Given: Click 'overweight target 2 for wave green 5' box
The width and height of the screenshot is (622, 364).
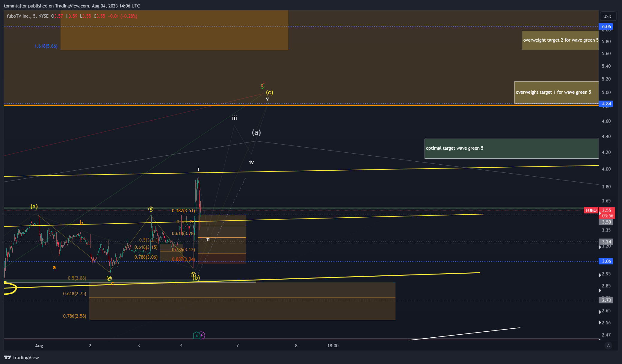Looking at the screenshot, I should pyautogui.click(x=560, y=40).
